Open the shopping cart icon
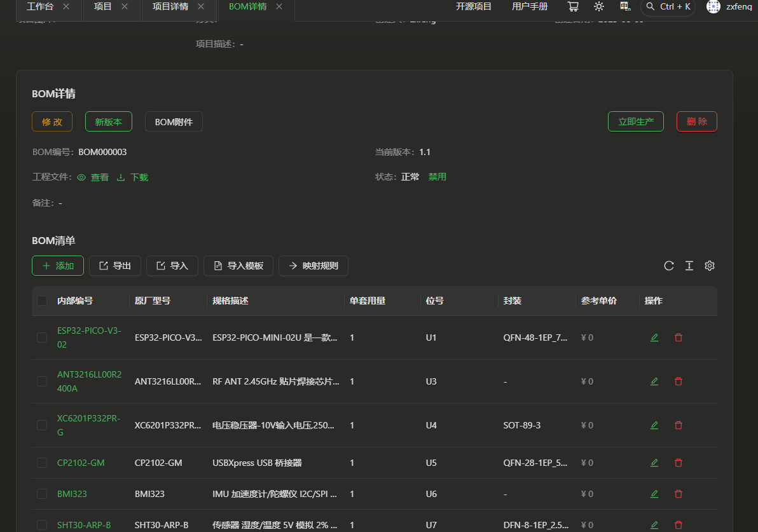This screenshot has height=532, width=758. (573, 6)
